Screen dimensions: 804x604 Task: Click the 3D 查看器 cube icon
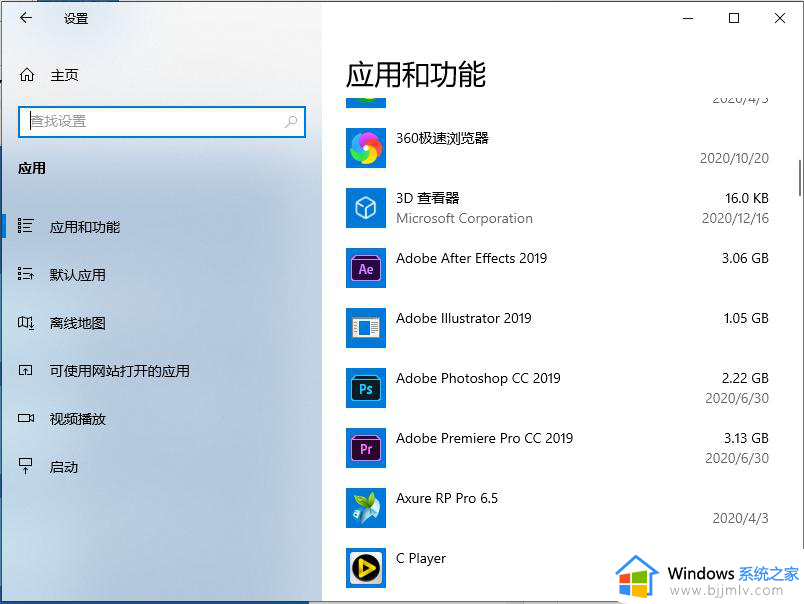[366, 208]
